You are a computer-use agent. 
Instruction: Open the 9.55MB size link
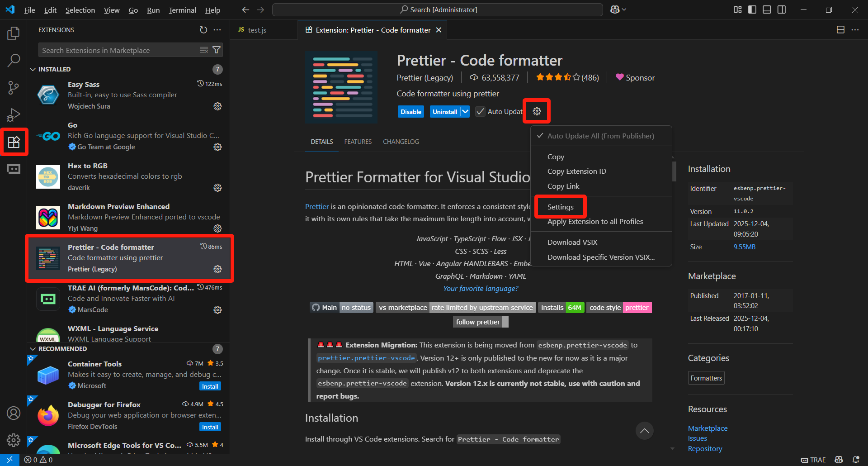(744, 247)
